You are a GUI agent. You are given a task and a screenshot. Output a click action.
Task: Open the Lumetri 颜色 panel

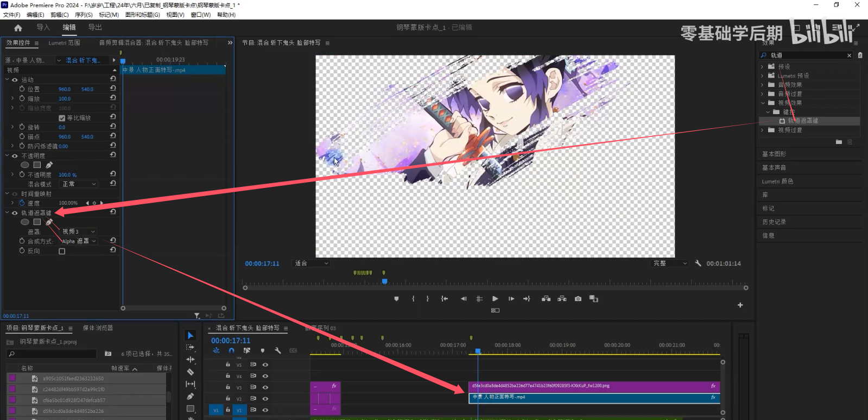point(777,181)
